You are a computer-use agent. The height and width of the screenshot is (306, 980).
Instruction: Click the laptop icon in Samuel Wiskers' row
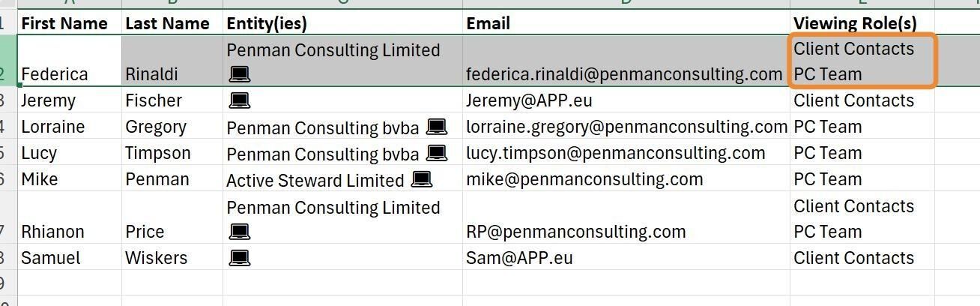(x=240, y=258)
